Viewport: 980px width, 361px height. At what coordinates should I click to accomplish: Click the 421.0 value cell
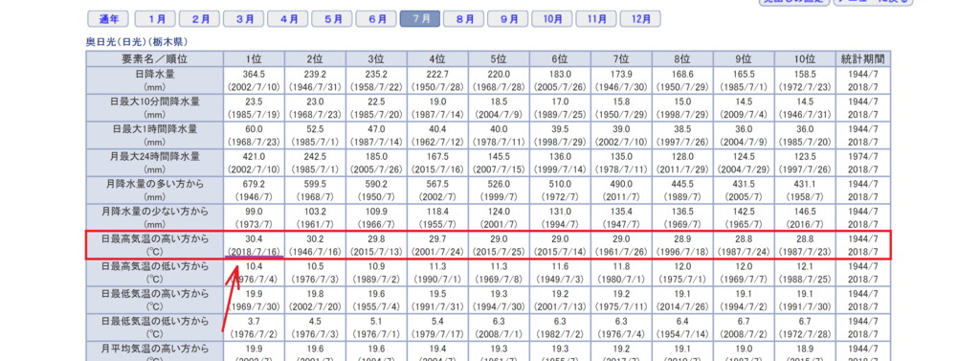click(x=254, y=156)
